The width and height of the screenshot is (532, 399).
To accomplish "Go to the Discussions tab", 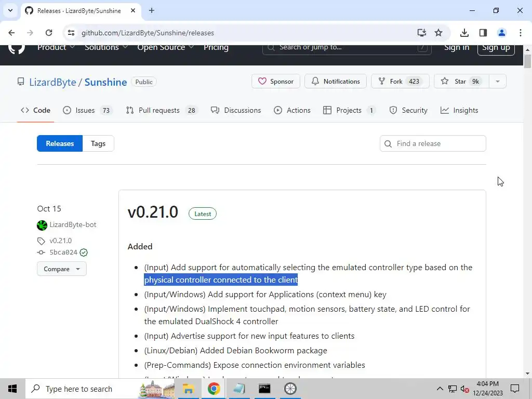I will coord(236,110).
